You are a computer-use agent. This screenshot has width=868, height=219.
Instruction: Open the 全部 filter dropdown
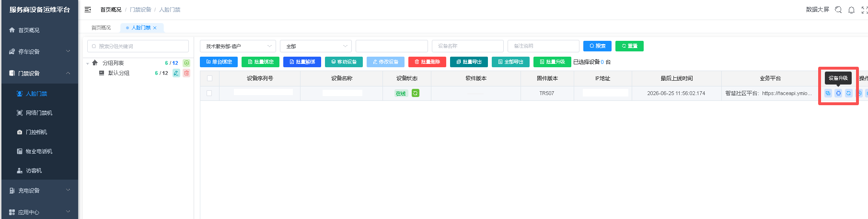click(316, 46)
